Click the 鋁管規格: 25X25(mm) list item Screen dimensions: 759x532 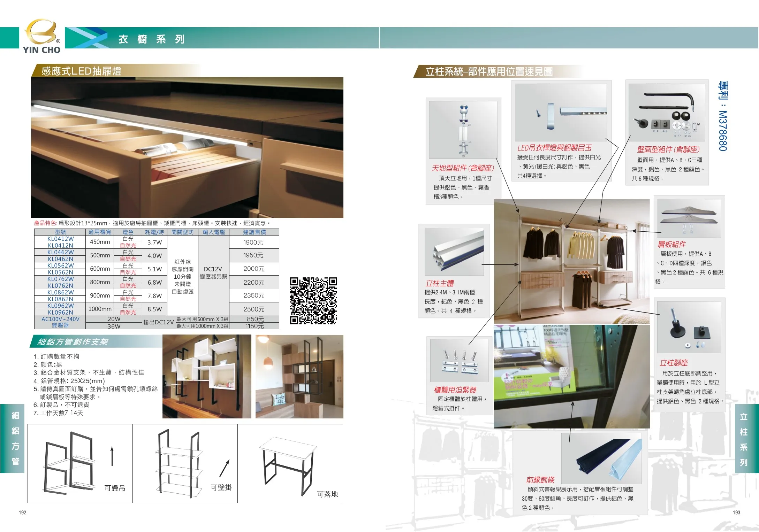click(x=69, y=381)
